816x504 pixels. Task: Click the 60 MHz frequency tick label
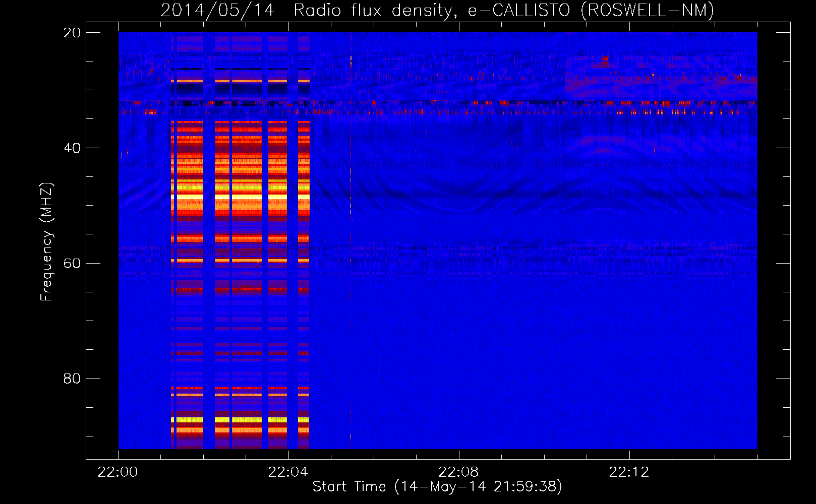coord(72,264)
